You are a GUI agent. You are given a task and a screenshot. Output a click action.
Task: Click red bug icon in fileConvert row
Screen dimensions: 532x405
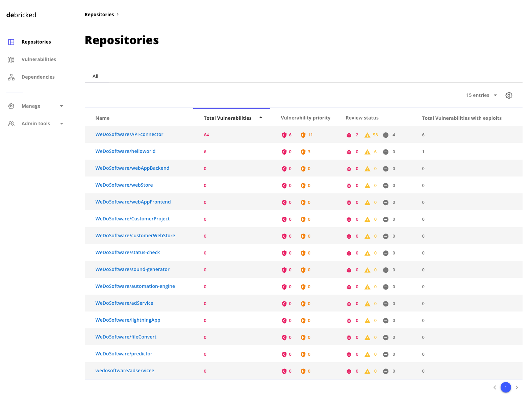click(x=349, y=337)
